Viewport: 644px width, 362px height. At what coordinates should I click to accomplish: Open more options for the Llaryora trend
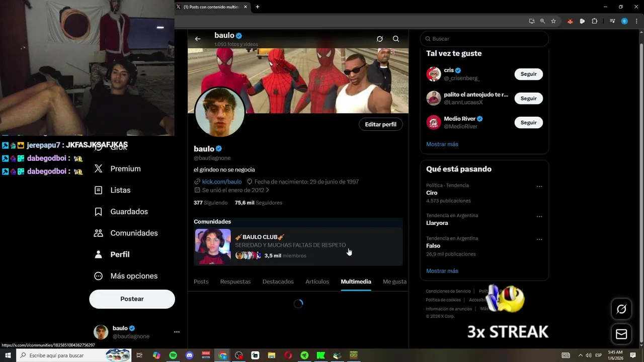[539, 217]
